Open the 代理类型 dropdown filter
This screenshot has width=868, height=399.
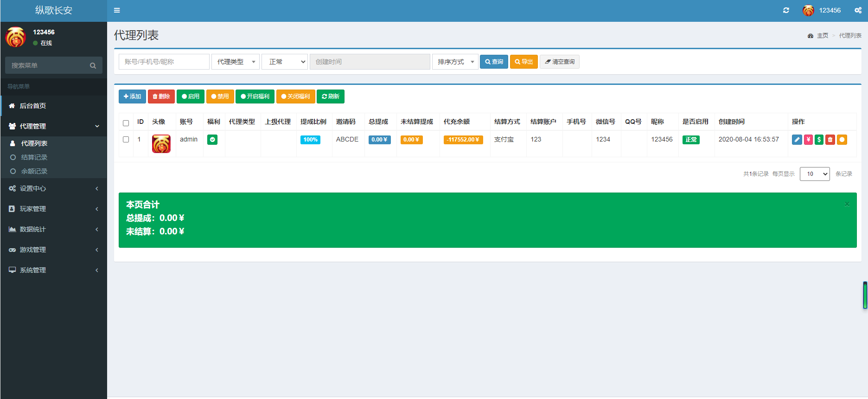[x=236, y=62]
